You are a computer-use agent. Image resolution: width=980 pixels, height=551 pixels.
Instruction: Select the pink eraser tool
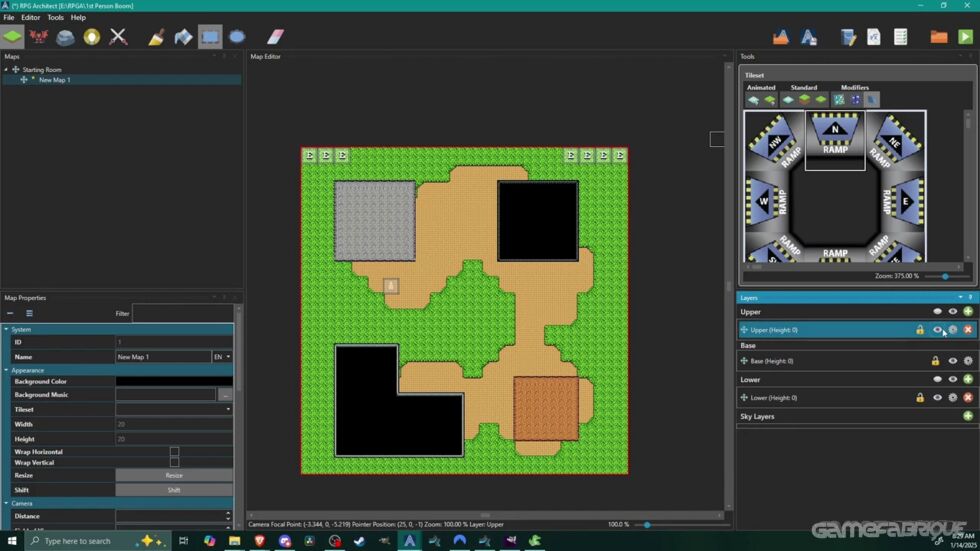[x=275, y=37]
